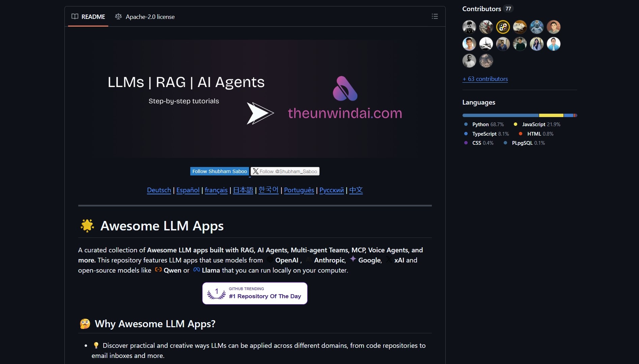Click the OpenAI logo icon in description
The width and height of the screenshot is (639, 364).
[x=270, y=259]
